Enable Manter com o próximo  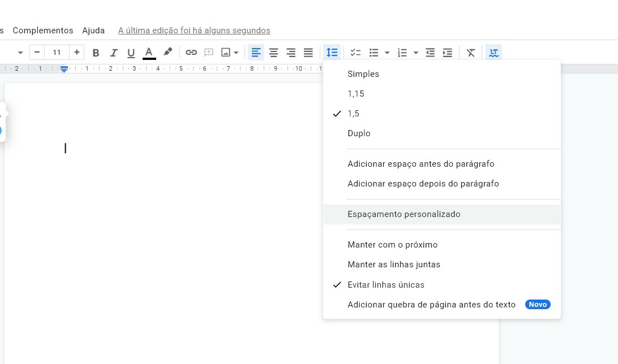point(442,245)
